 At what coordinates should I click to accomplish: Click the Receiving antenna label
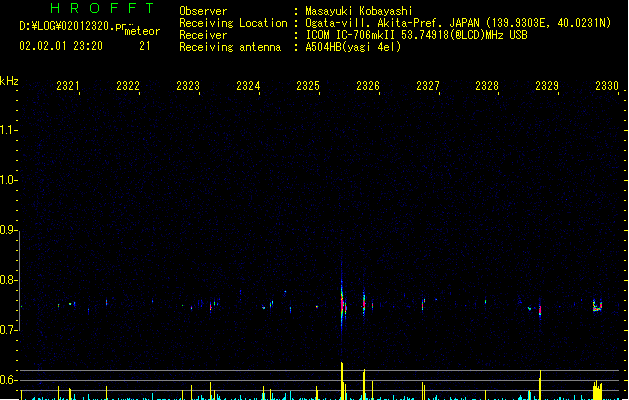(230, 47)
